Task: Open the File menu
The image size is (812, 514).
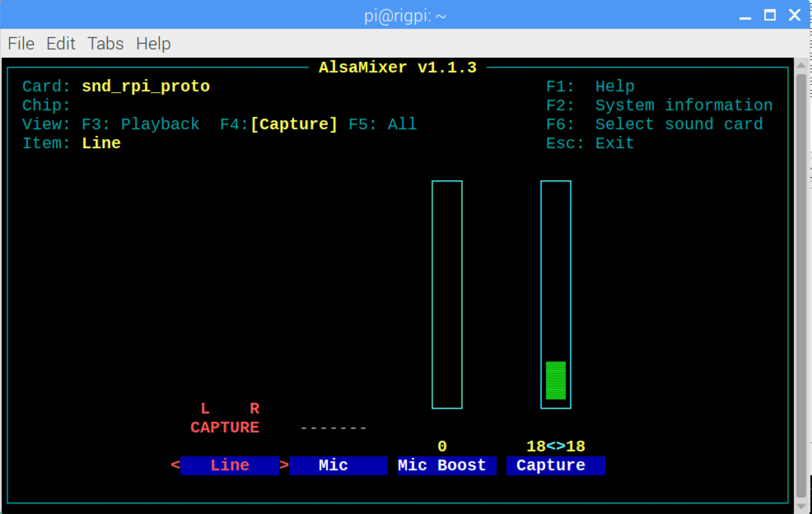Action: click(x=21, y=44)
